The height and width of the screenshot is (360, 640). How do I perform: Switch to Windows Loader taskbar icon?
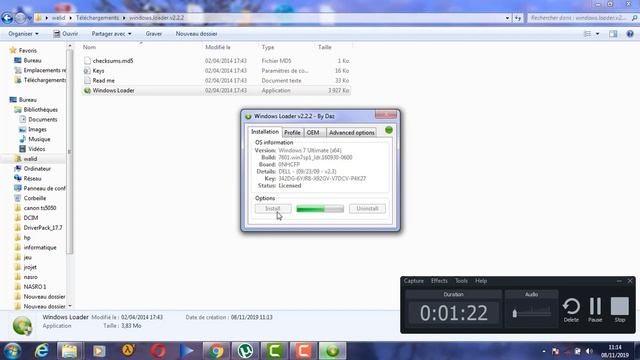click(333, 351)
